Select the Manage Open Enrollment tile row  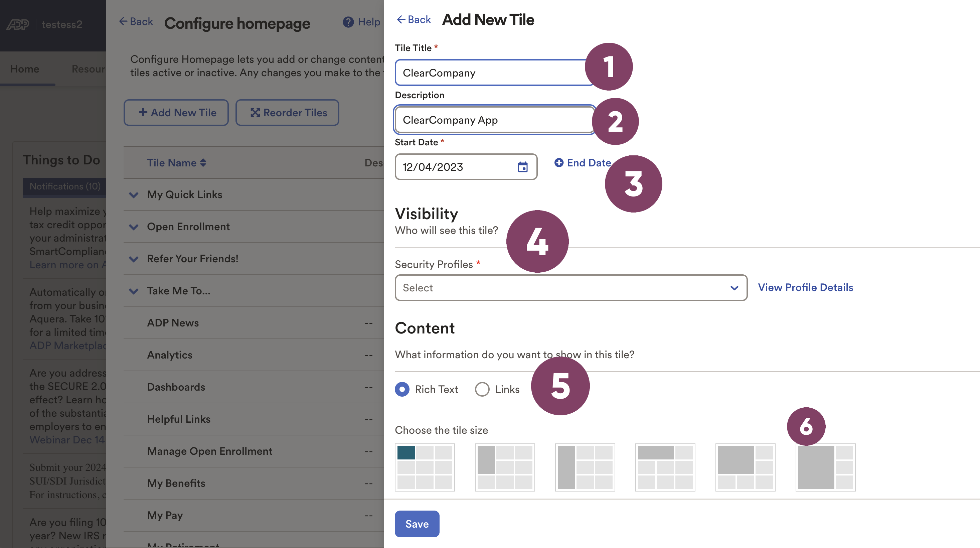tap(254, 451)
